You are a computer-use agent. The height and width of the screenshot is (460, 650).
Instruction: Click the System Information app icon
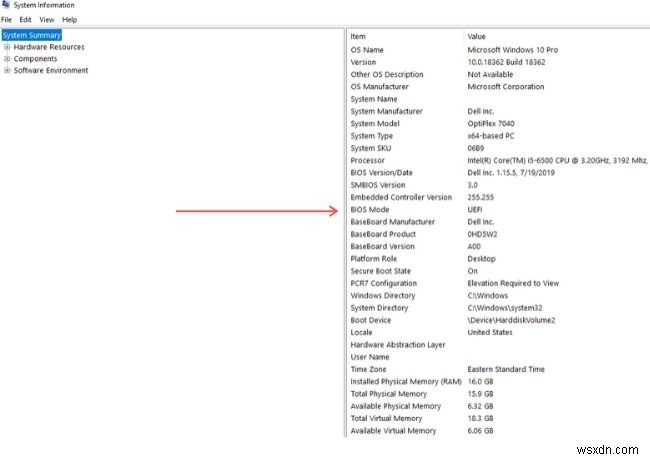5,4
